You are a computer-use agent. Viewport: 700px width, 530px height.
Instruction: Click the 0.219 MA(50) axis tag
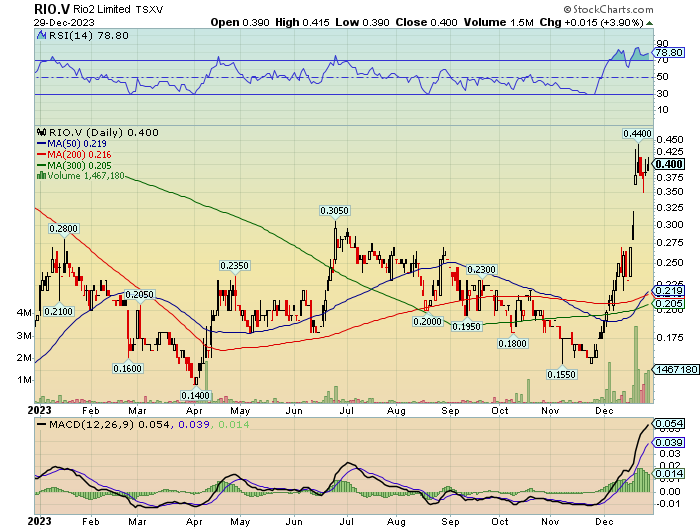669,291
